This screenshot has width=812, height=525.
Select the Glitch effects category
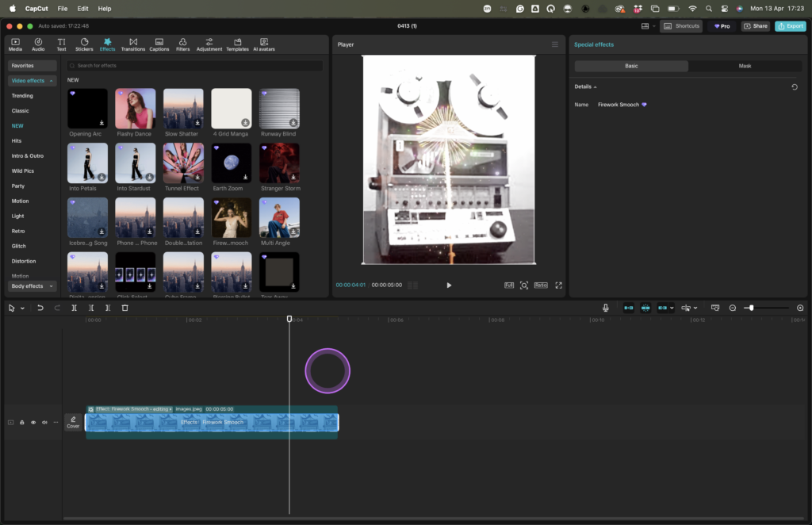(18, 246)
